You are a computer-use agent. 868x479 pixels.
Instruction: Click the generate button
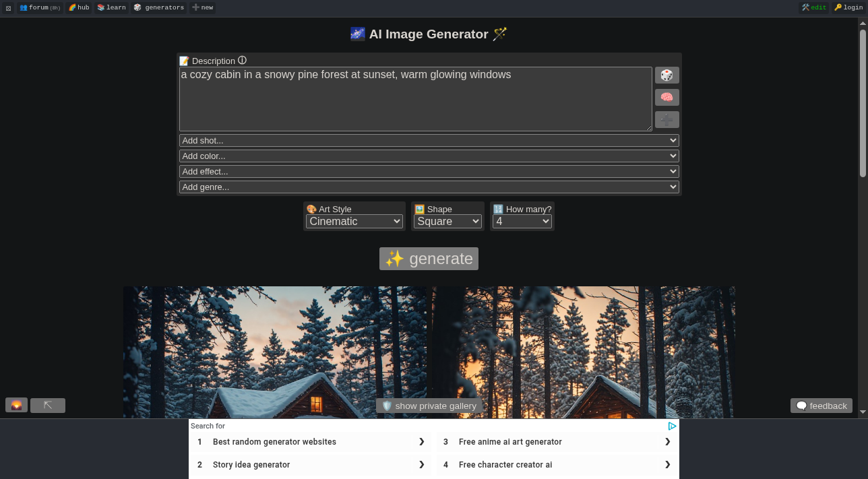(429, 259)
